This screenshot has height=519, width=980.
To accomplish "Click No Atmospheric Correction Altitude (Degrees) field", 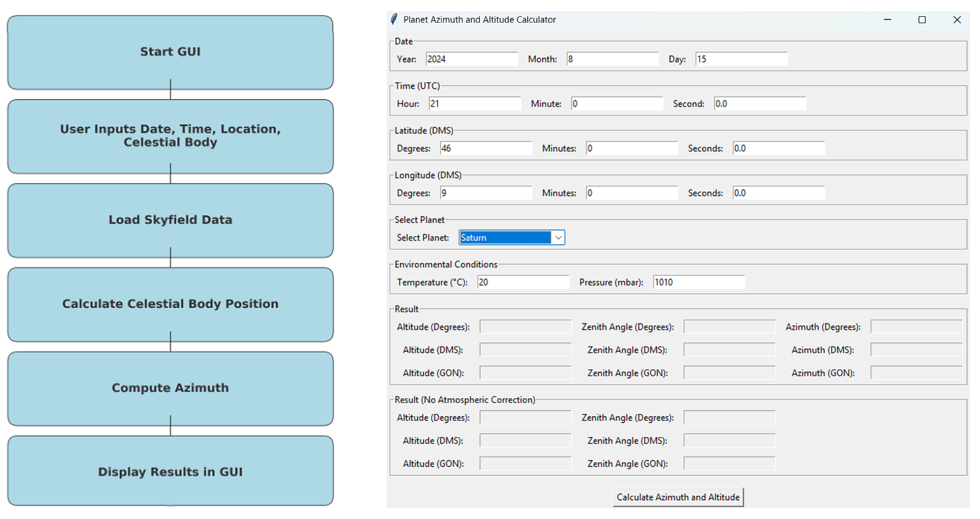I will coord(525,417).
